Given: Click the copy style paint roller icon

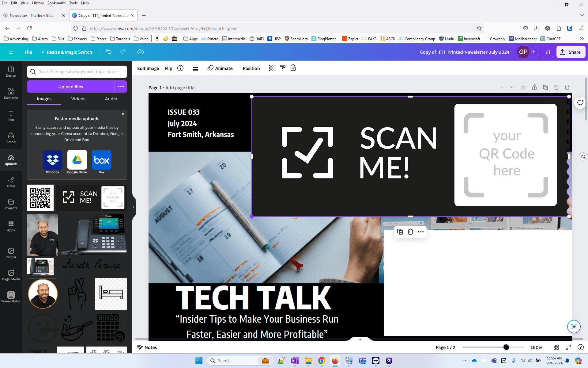Looking at the screenshot, I should click(283, 68).
